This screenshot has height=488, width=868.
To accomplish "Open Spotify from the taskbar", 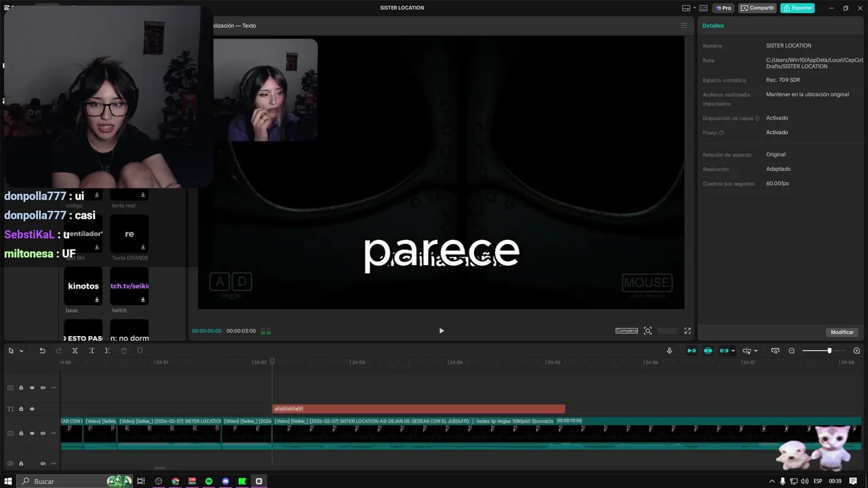I will (x=209, y=481).
